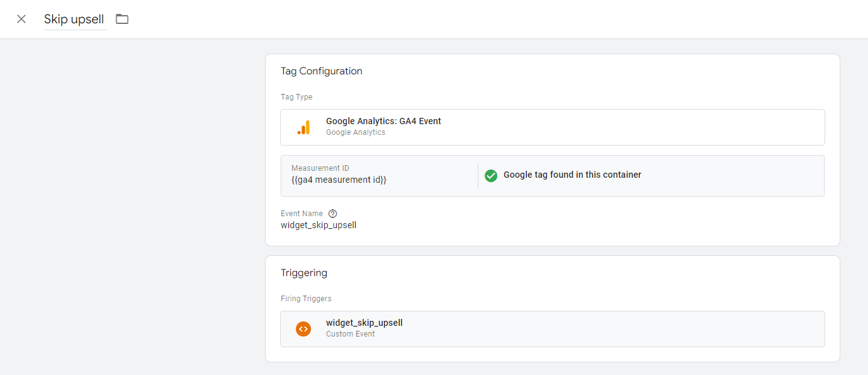Click the Custom Event trigger type text
This screenshot has width=868, height=375.
tap(351, 334)
